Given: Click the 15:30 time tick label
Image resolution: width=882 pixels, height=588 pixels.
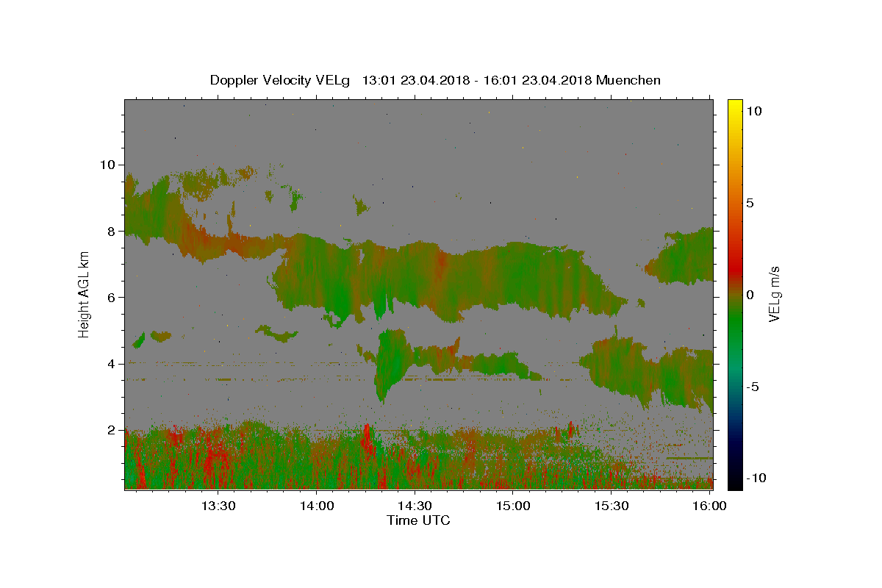Looking at the screenshot, I should [x=611, y=506].
